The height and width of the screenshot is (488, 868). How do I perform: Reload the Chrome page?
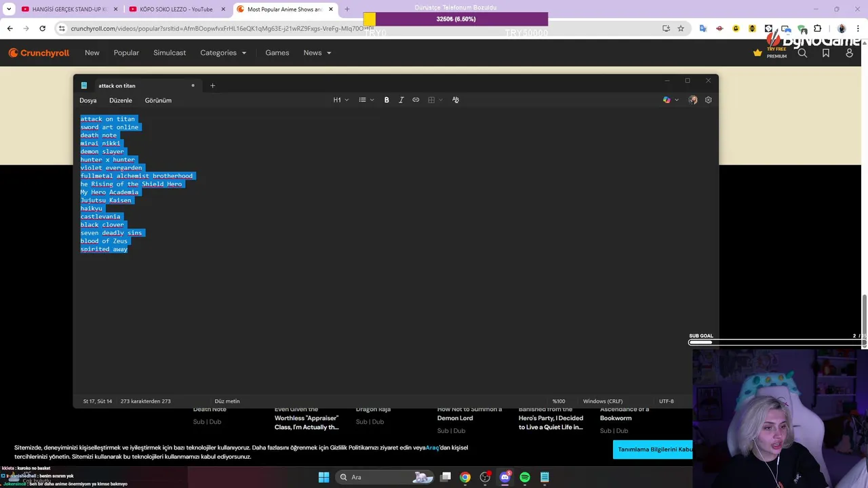pos(42,28)
